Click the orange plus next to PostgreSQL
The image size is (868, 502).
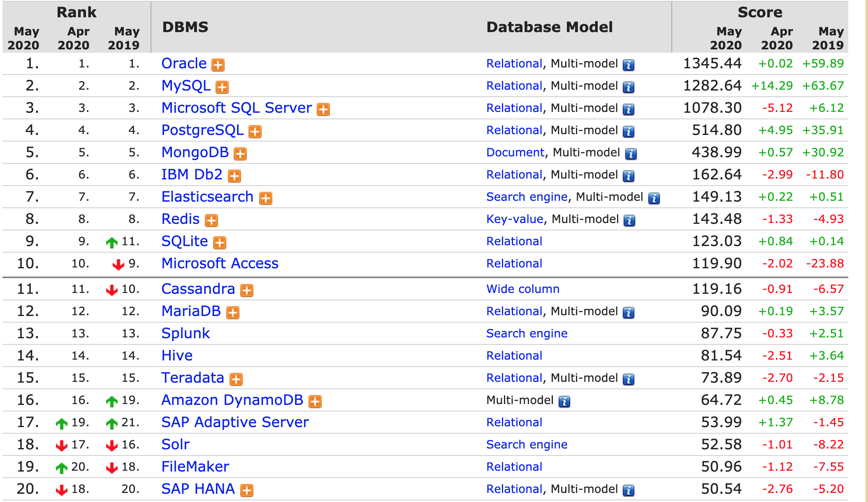click(x=255, y=131)
